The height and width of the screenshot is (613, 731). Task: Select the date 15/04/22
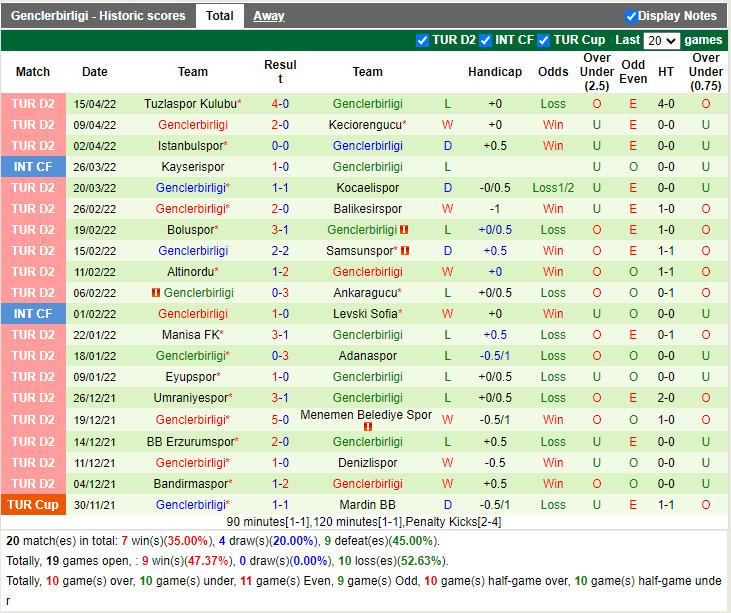tap(95, 104)
